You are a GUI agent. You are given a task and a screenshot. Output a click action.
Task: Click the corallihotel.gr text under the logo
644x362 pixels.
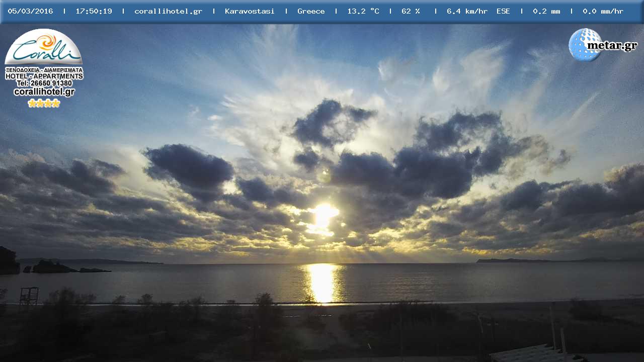click(x=44, y=92)
